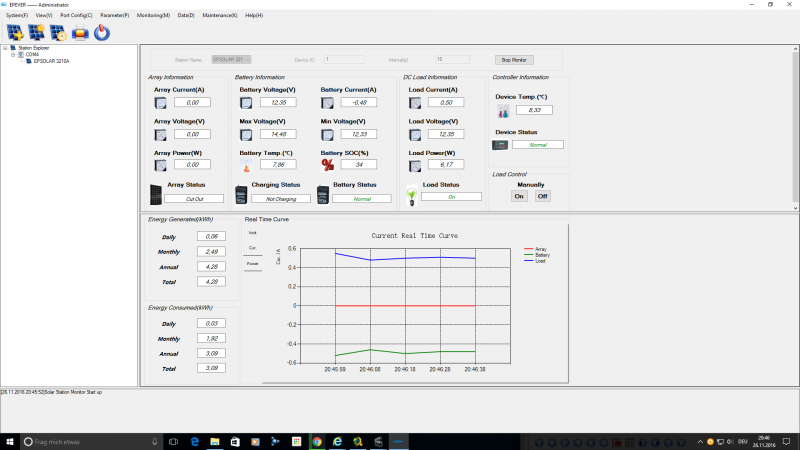
Task: Click the Solar Station Monitor Start up log entry
Action: [52, 392]
